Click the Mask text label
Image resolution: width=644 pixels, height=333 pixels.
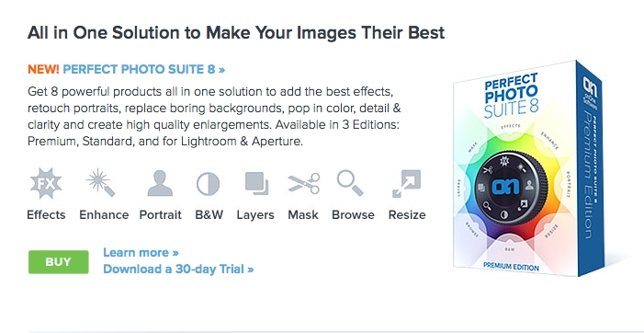point(303,214)
